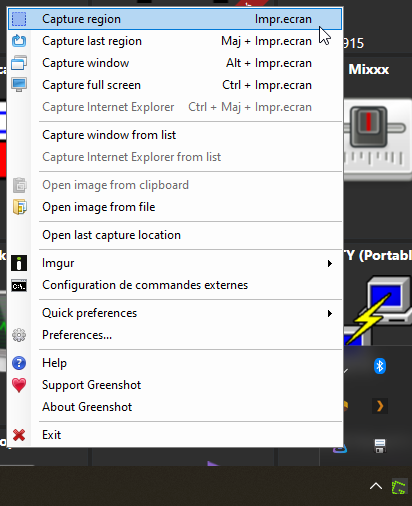Expand the Imgur submenu arrow
This screenshot has height=506, width=412.
[x=330, y=264]
